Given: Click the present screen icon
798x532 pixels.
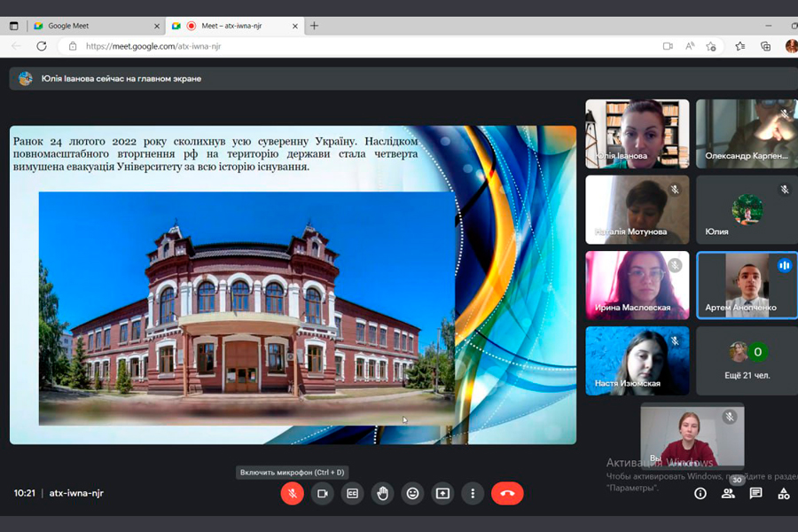Looking at the screenshot, I should (442, 493).
